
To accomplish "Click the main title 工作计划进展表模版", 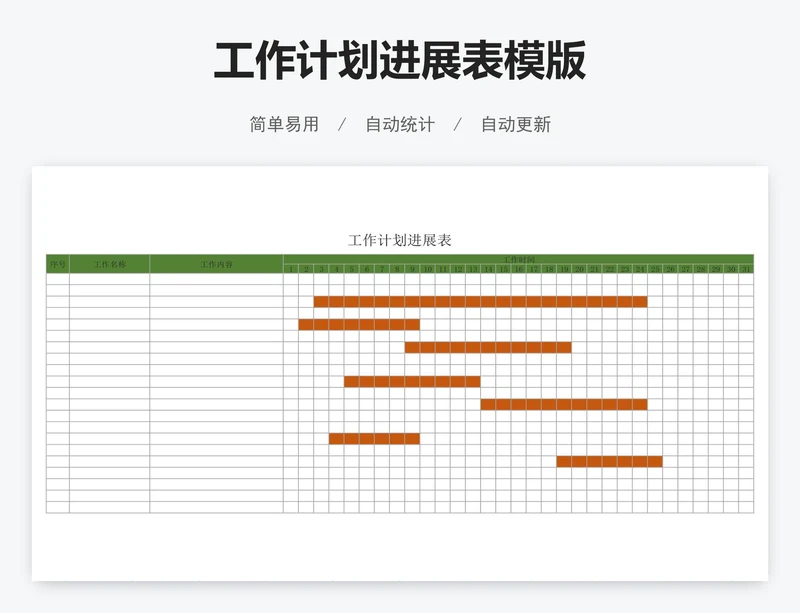I will click(x=399, y=62).
